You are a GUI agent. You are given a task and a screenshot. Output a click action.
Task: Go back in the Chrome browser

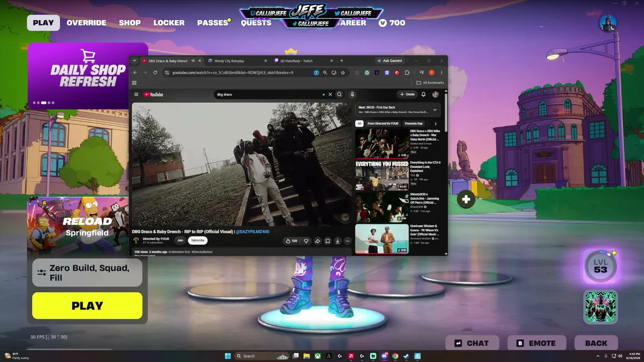click(x=135, y=72)
